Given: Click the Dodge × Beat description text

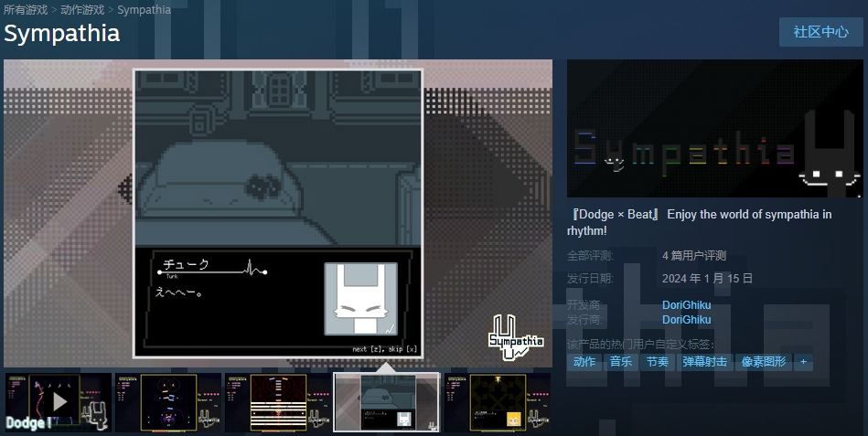Looking at the screenshot, I should pos(699,222).
